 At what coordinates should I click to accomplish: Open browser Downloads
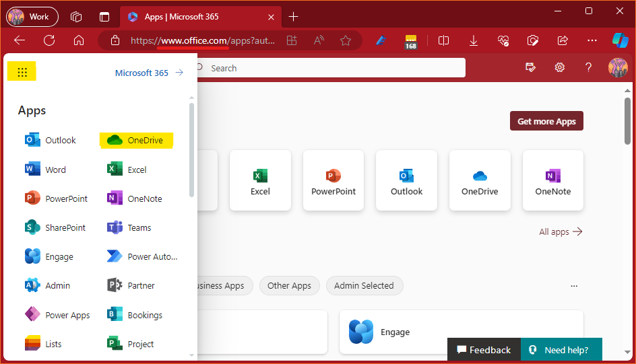474,40
